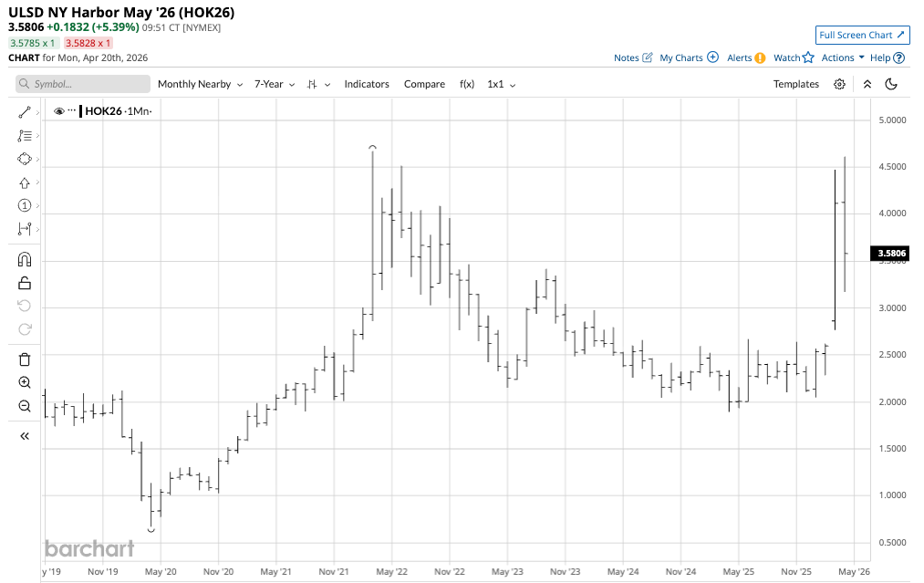
Task: Focus the Symbol search field
Action: click(84, 84)
